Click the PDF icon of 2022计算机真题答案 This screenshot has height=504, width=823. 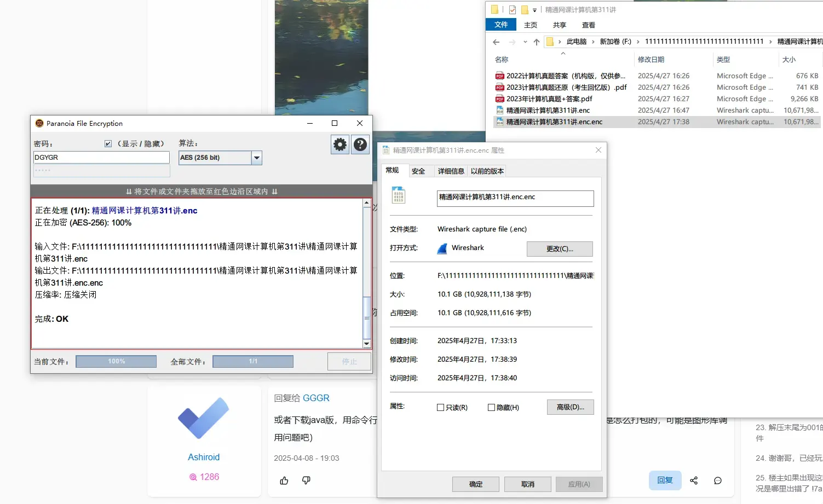[x=499, y=76]
